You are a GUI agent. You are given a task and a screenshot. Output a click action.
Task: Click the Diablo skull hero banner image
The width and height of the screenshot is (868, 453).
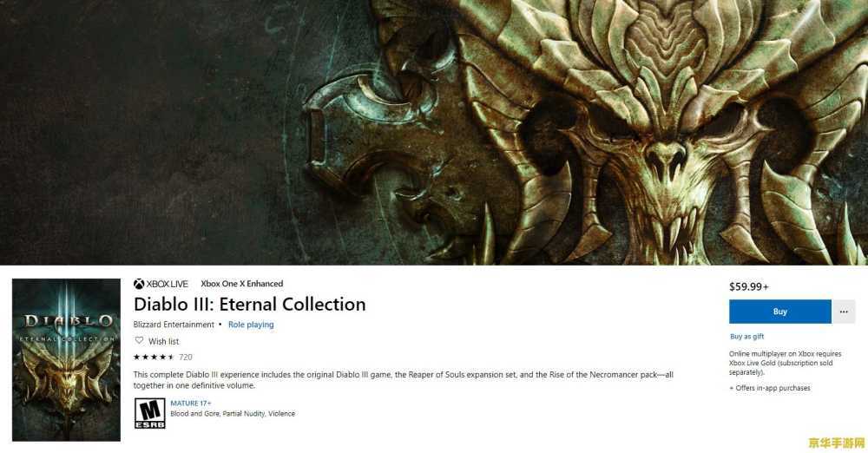(x=434, y=133)
